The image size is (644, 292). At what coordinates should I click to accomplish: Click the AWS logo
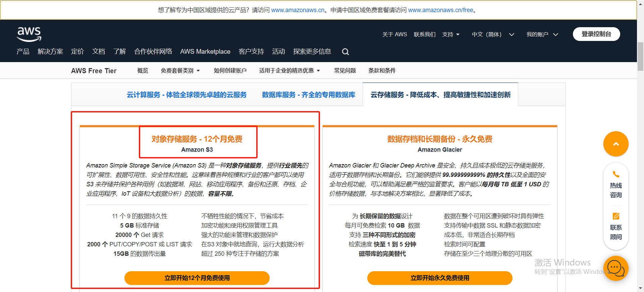(29, 34)
